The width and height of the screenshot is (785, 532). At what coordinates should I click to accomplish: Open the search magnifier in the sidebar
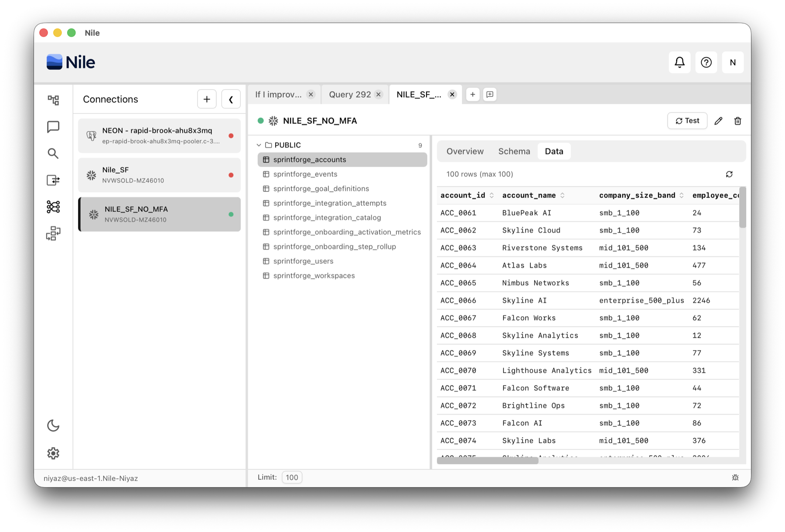pos(53,153)
